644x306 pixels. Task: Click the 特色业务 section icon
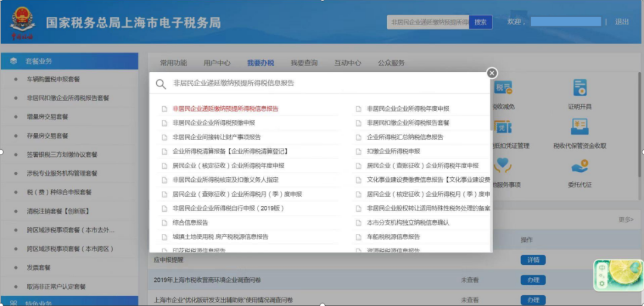pyautogui.click(x=14, y=303)
